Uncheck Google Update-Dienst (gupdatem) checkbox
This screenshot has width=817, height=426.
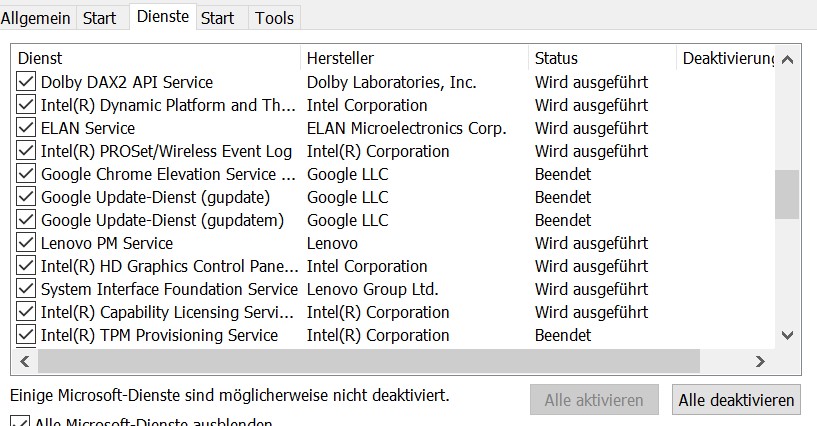[x=26, y=220]
